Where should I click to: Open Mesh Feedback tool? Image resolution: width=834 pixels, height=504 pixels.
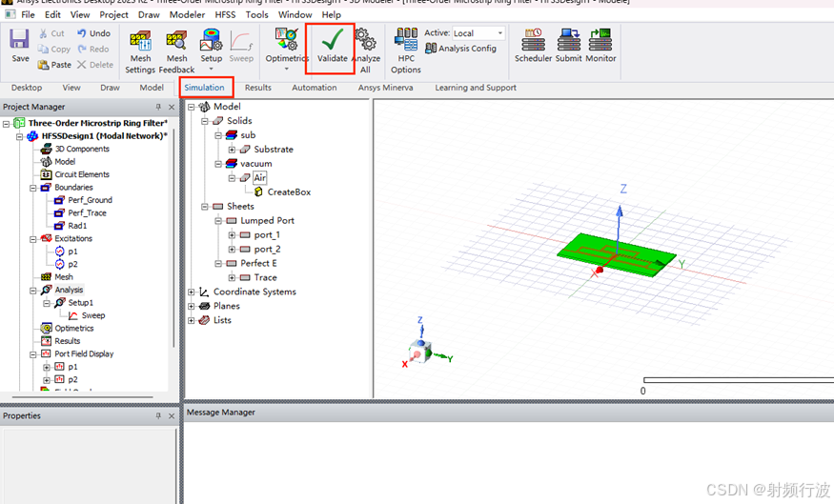point(176,50)
